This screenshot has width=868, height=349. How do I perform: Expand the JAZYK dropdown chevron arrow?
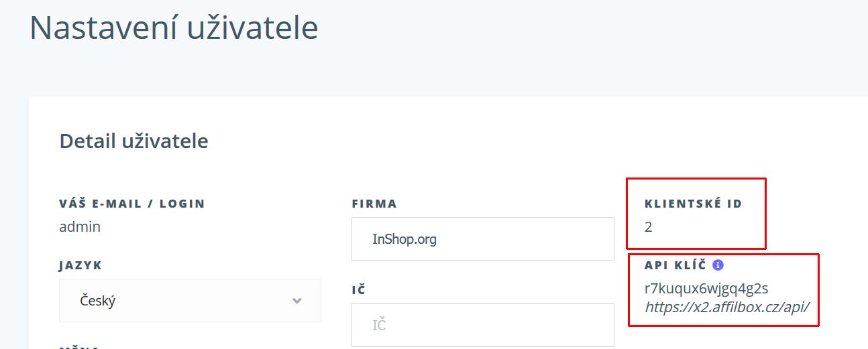click(297, 301)
